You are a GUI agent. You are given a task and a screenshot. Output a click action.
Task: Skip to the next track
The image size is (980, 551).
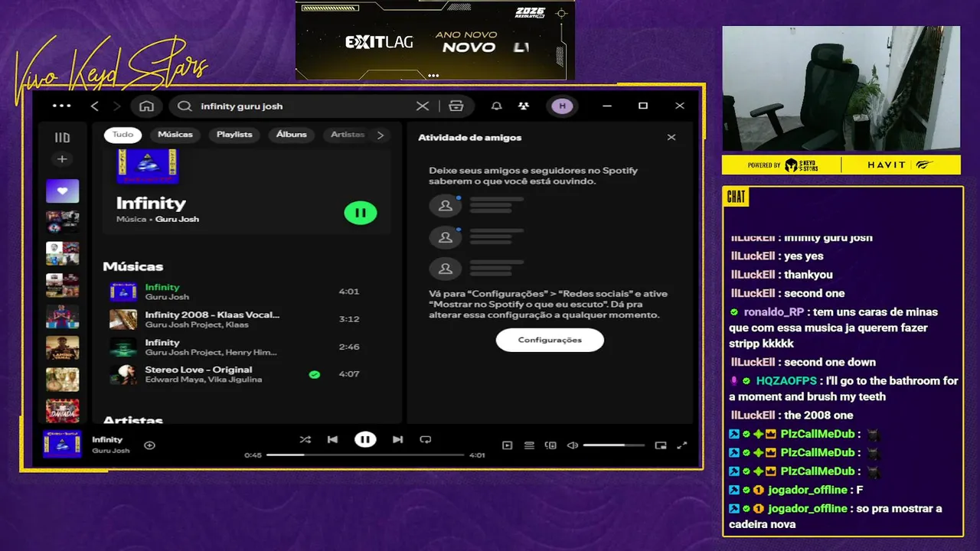tap(397, 439)
